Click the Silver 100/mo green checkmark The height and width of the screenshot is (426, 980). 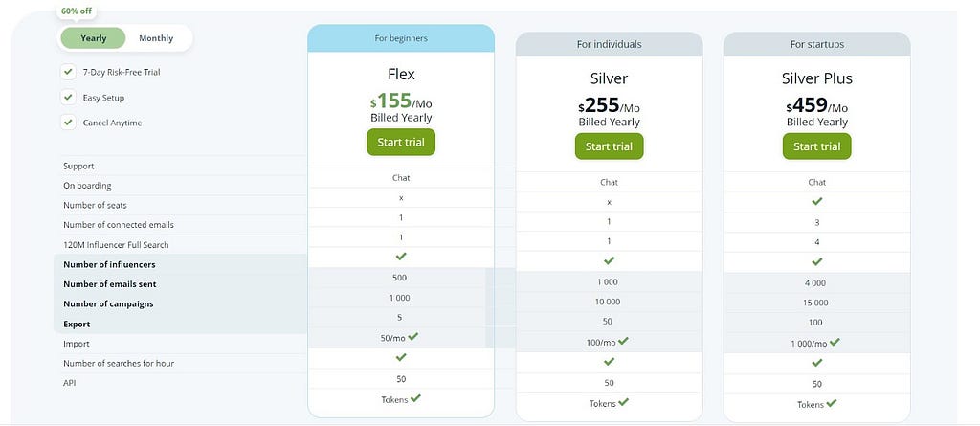click(x=623, y=341)
